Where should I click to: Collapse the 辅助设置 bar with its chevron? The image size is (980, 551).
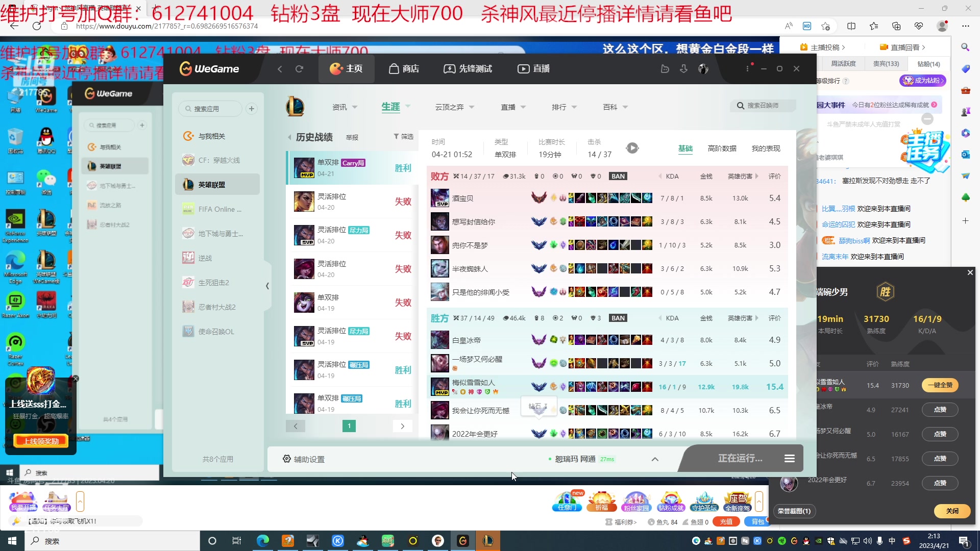click(654, 459)
